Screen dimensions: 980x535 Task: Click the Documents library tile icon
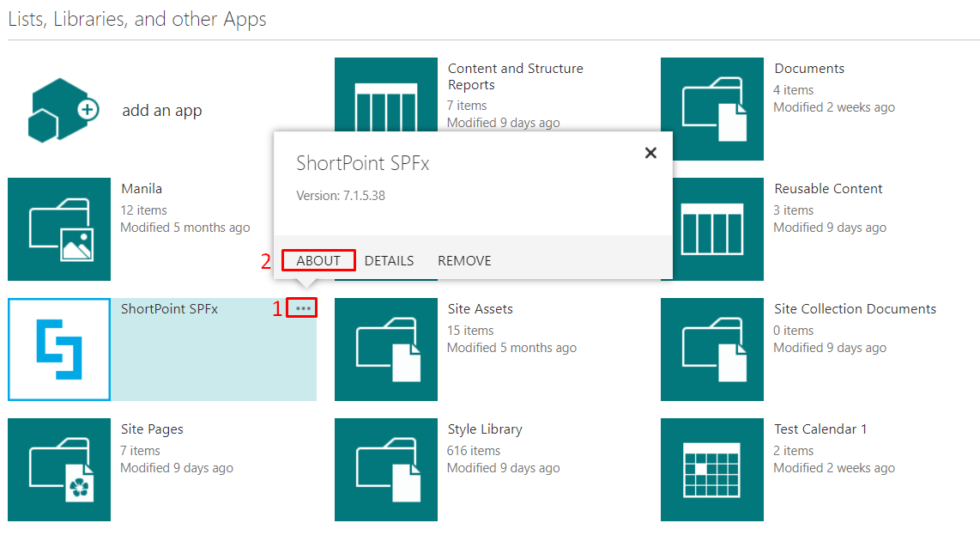point(712,109)
